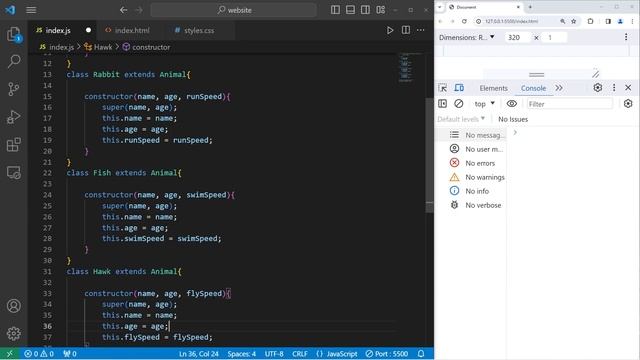This screenshot has height=360, width=640.
Task: Click the device height field
Action: 554,38
